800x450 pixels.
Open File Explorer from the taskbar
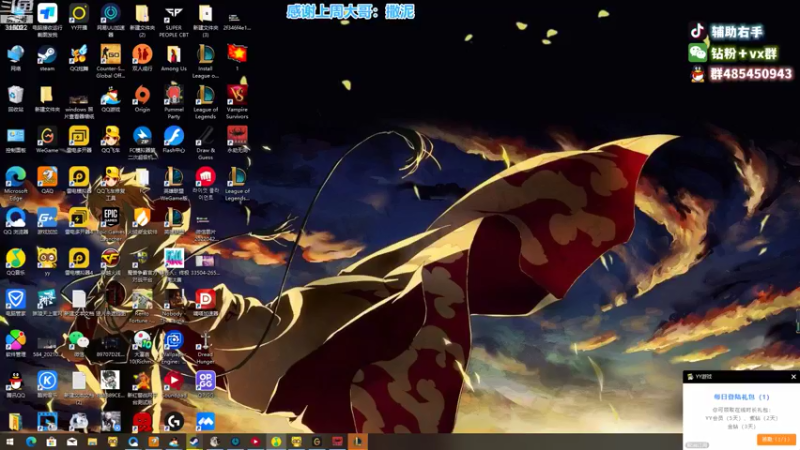92,442
